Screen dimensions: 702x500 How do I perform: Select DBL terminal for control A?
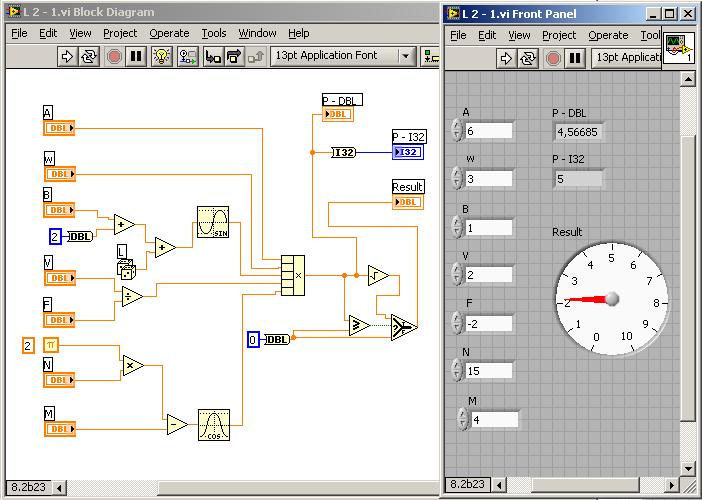coord(59,128)
